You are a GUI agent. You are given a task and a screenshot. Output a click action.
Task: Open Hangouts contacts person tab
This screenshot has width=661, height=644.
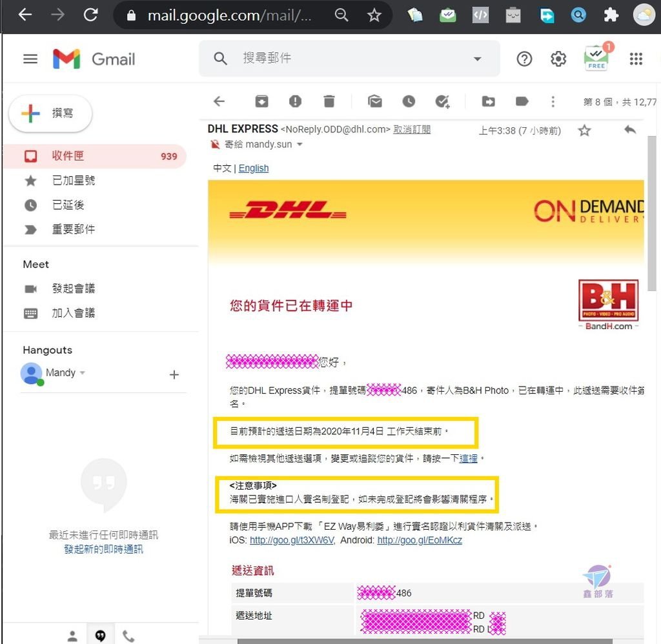coord(72,636)
